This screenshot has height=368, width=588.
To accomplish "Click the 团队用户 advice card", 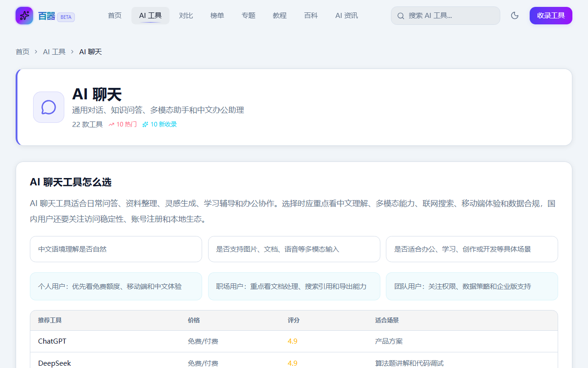I will [472, 287].
